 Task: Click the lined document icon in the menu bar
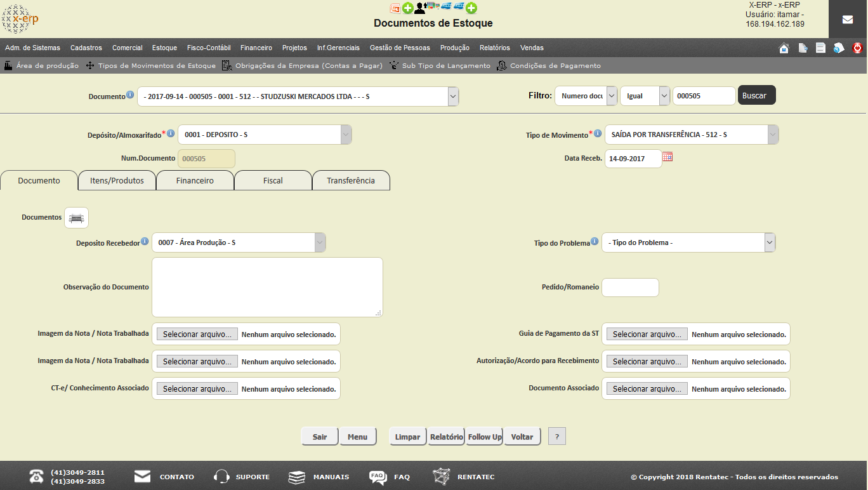point(820,48)
